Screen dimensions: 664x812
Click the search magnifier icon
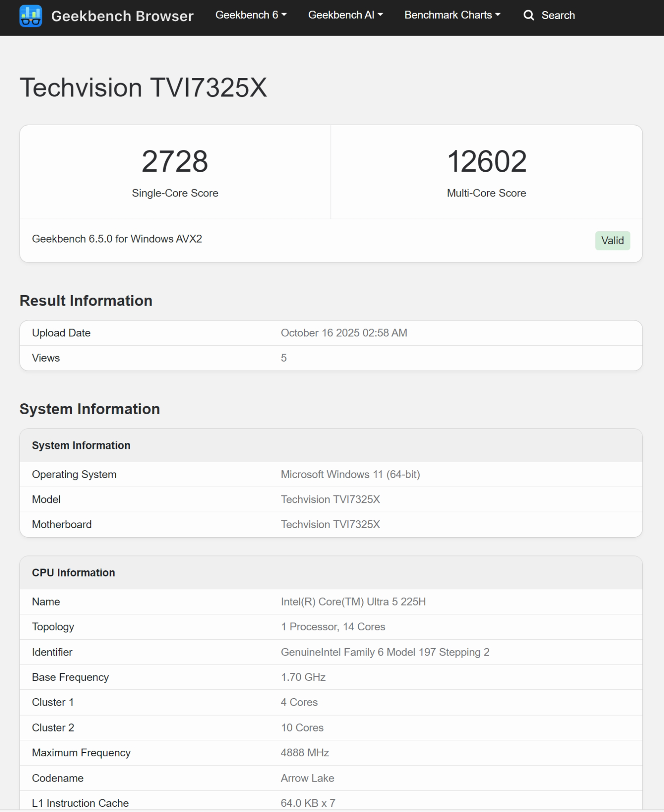528,15
